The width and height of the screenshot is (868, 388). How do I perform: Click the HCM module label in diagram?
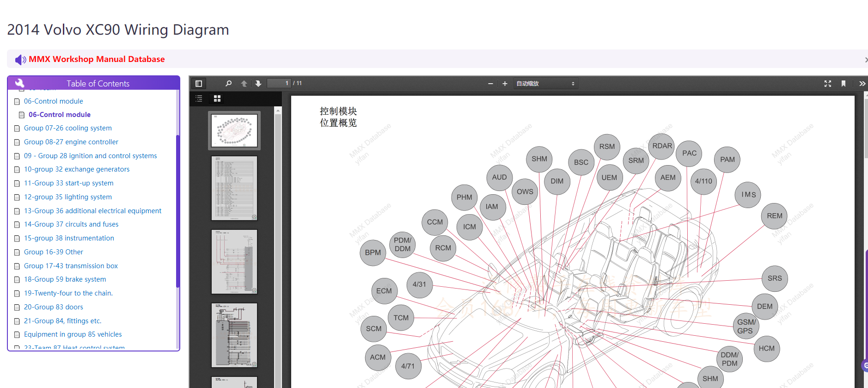tap(766, 349)
